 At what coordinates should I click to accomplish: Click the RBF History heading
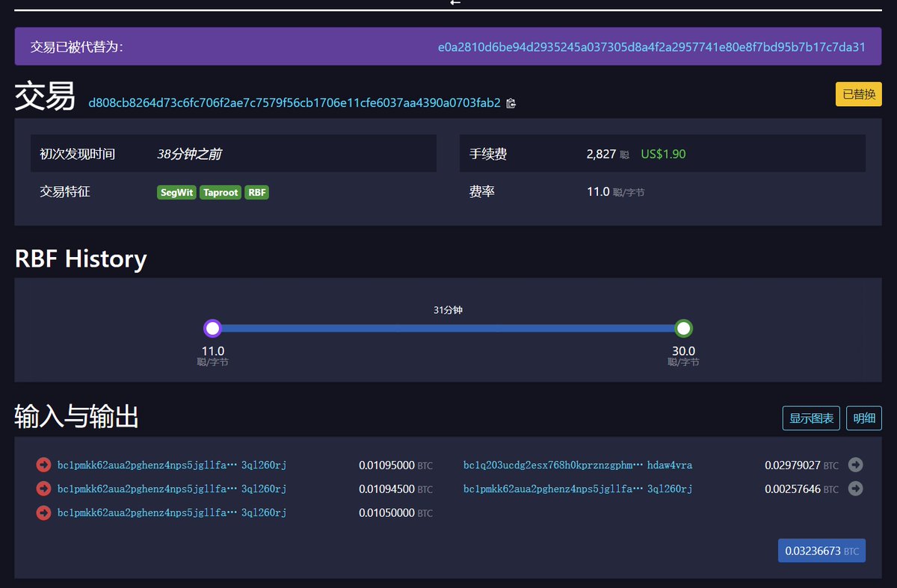tap(81, 259)
